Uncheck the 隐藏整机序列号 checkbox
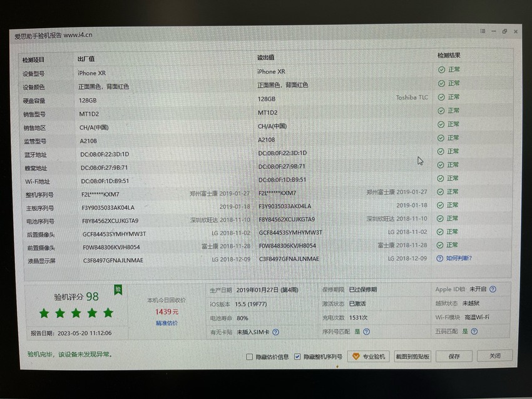The width and height of the screenshot is (532, 399). point(297,356)
